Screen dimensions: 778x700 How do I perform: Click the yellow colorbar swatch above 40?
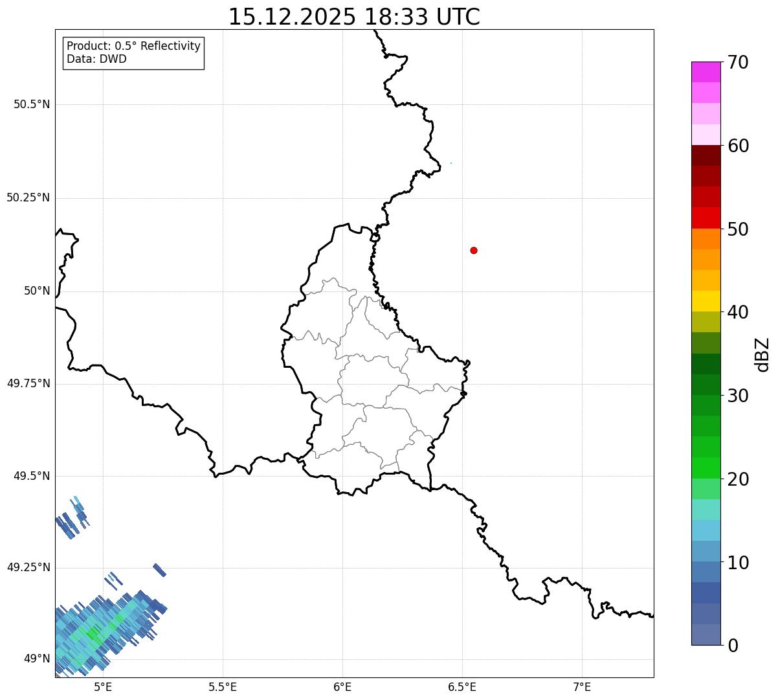pos(706,301)
